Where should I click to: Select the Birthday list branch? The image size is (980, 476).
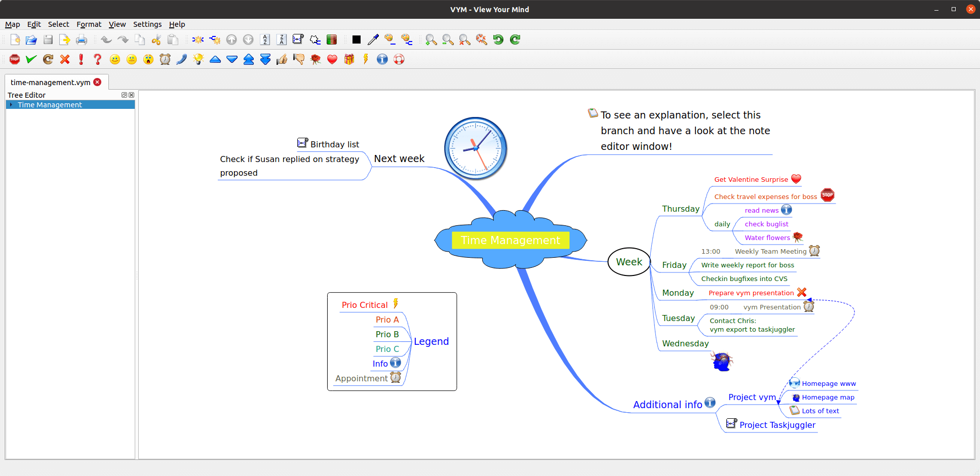coord(335,144)
